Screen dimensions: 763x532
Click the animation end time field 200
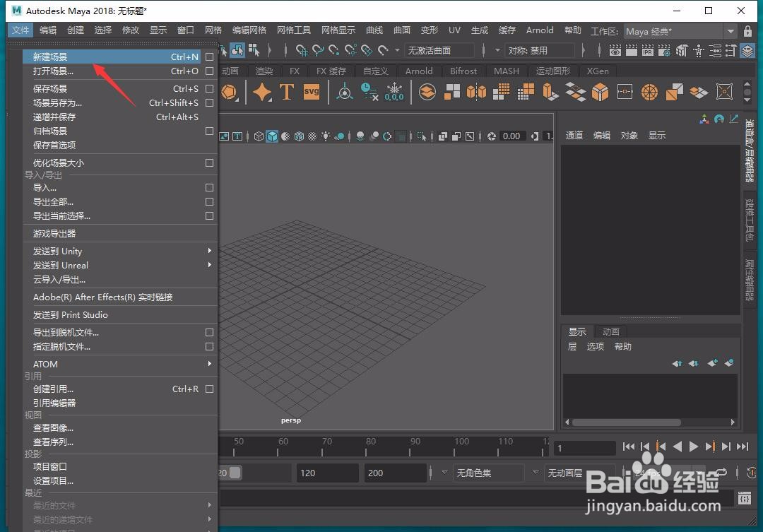pyautogui.click(x=395, y=473)
